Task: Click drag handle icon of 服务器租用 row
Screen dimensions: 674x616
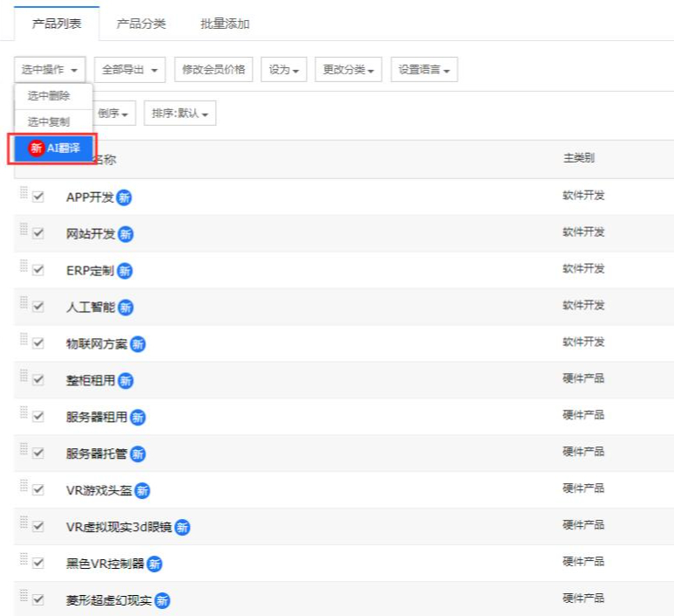Action: pyautogui.click(x=24, y=412)
